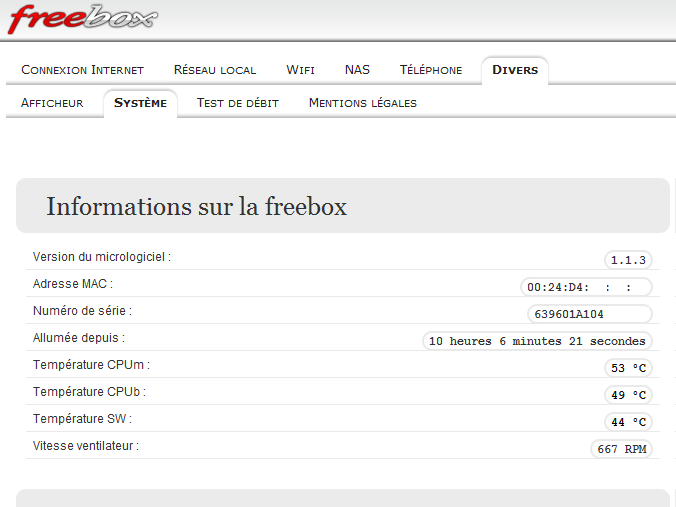The width and height of the screenshot is (676, 507).
Task: Click the Température SW label
Action: tap(82, 419)
